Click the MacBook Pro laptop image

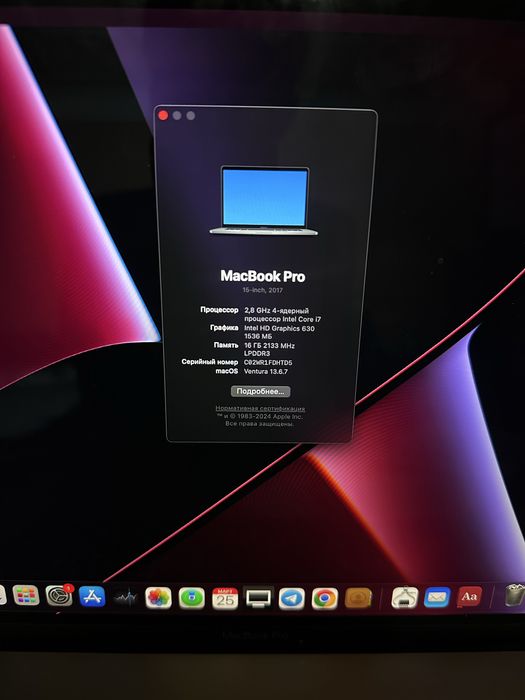point(264,200)
